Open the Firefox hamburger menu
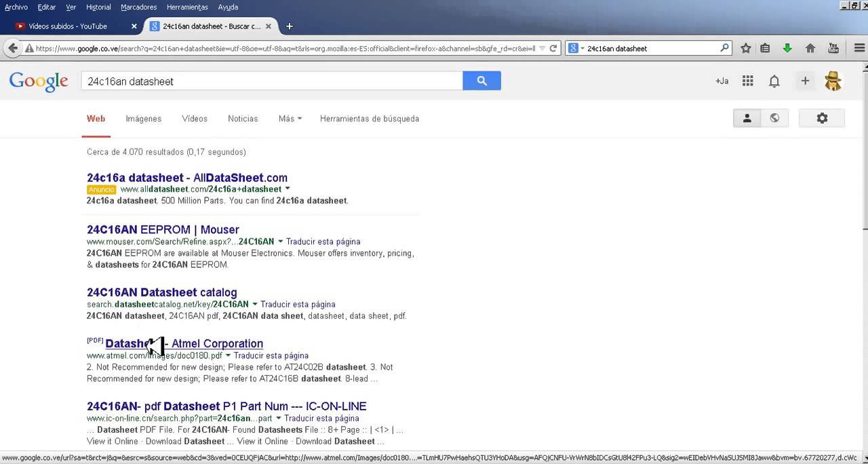This screenshot has width=868, height=464. pyautogui.click(x=859, y=48)
